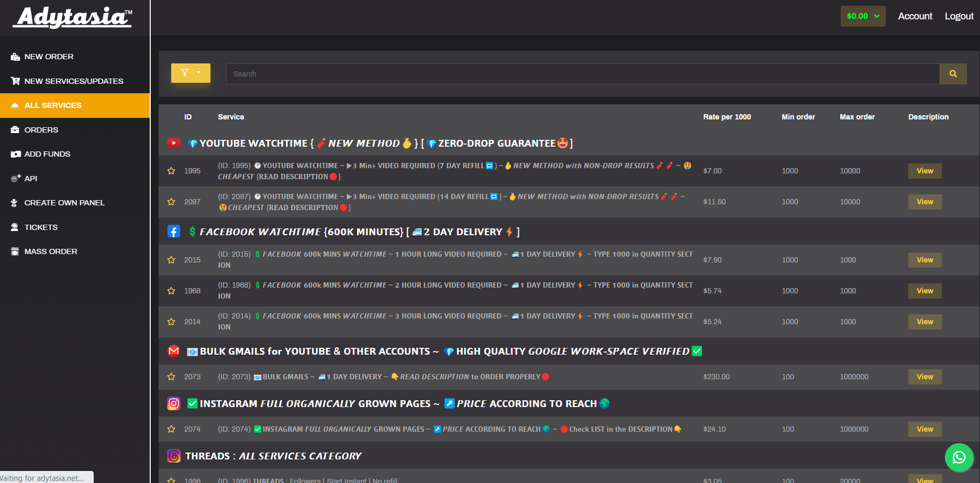This screenshot has width=980, height=483.
Task: Open the Tickets sidebar item
Action: [x=41, y=227]
